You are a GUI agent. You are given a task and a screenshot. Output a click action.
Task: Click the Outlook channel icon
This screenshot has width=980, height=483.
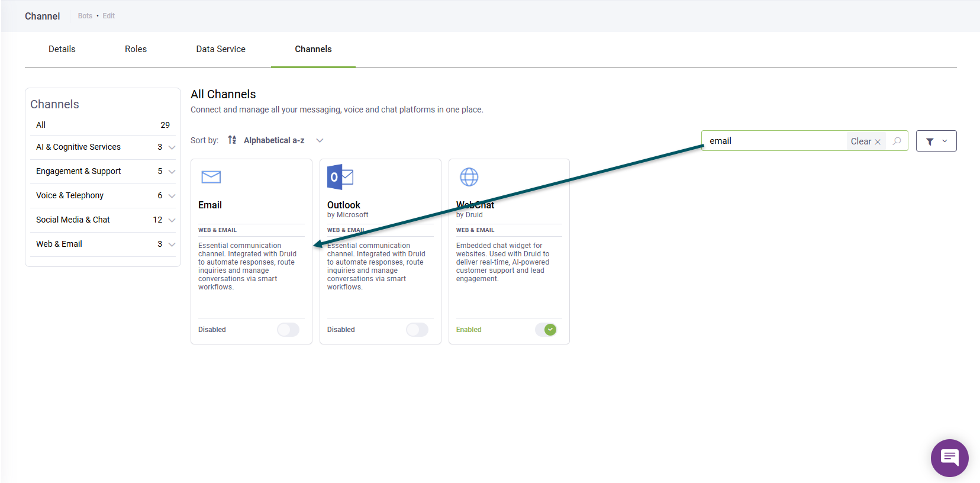pyautogui.click(x=340, y=177)
